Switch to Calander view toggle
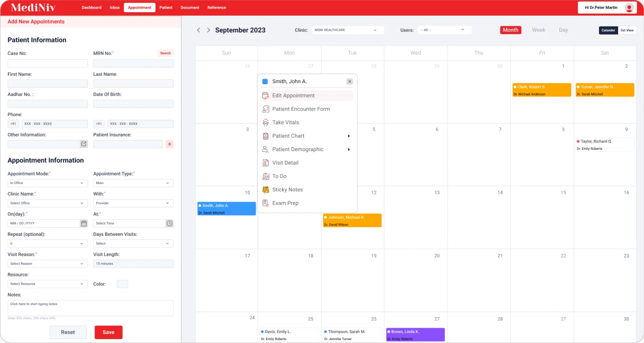Viewport: 644px width, 343px height. tap(608, 30)
